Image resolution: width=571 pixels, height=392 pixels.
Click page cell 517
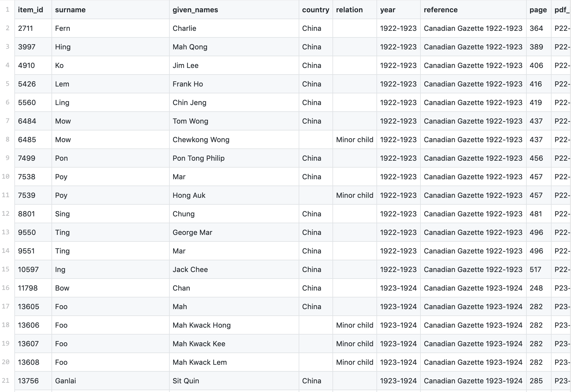coord(535,270)
